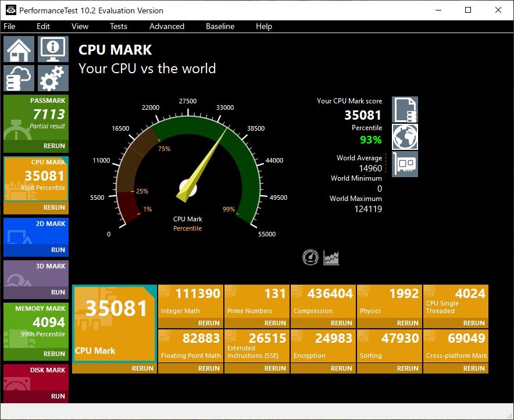Minimize the PerformanceTest window
The height and width of the screenshot is (420, 514).
pos(438,10)
